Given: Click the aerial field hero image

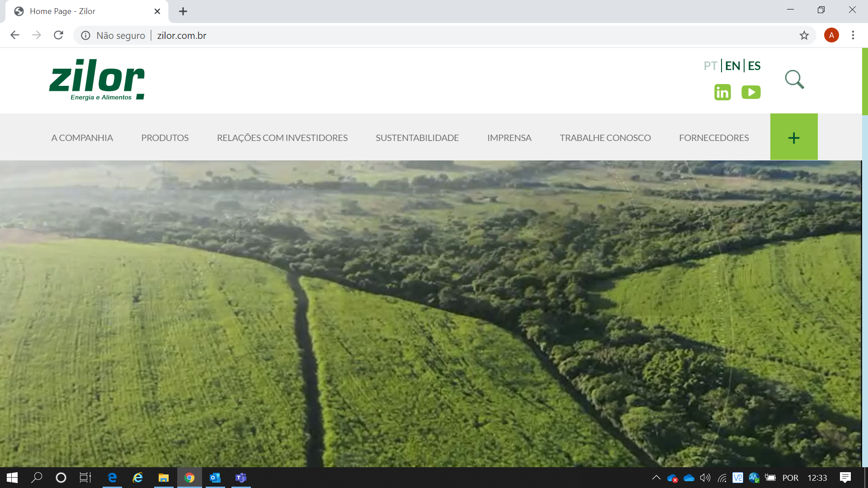Looking at the screenshot, I should click(430, 314).
